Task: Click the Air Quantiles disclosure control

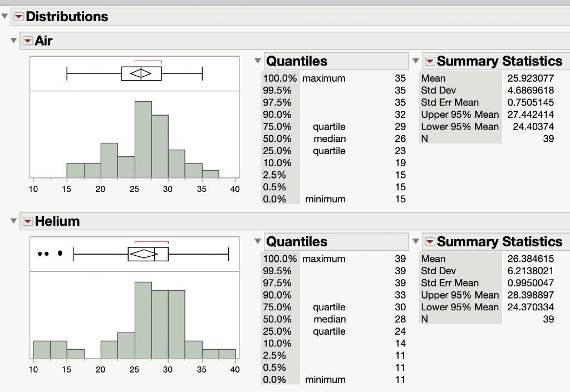Action: coord(257,61)
